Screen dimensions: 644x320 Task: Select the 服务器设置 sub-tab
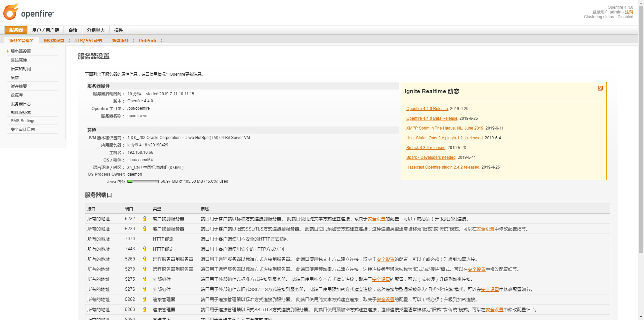point(54,40)
